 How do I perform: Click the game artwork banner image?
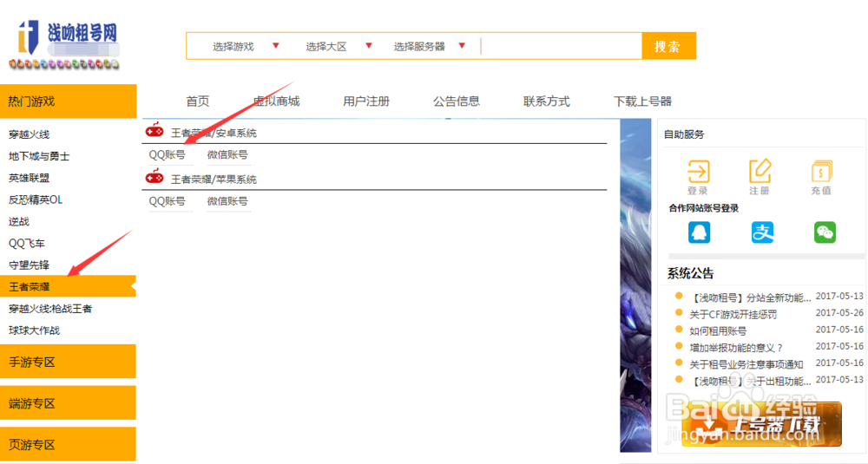coord(635,285)
